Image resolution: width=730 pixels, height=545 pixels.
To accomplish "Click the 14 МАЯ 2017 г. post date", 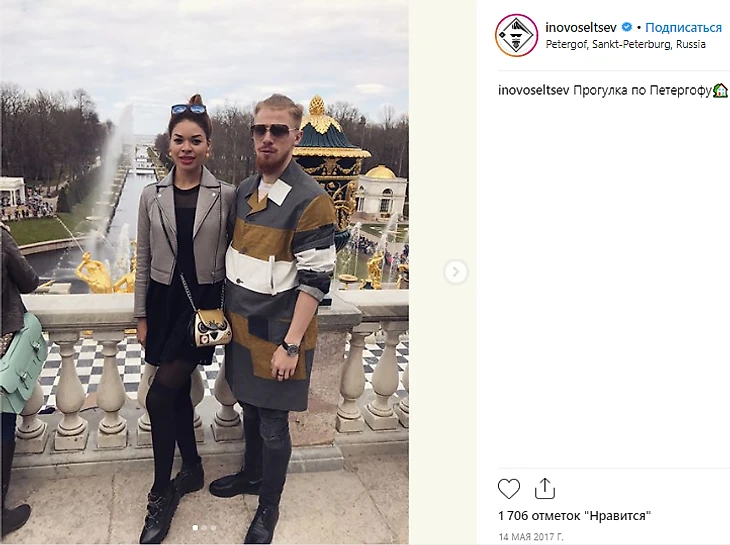I will point(531,537).
